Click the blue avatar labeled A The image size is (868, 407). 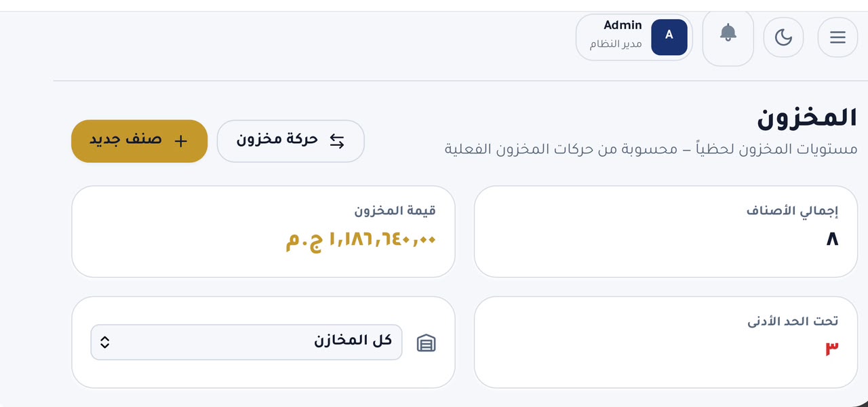[669, 37]
